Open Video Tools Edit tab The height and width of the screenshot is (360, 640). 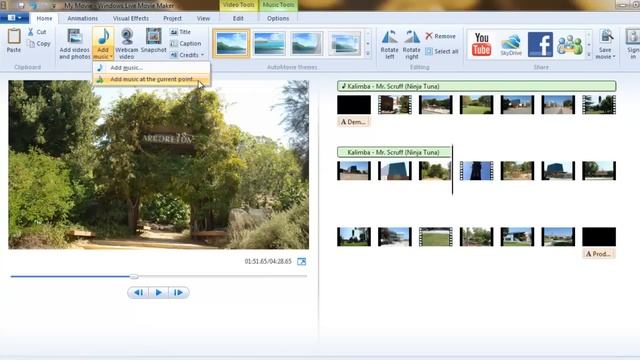point(238,18)
